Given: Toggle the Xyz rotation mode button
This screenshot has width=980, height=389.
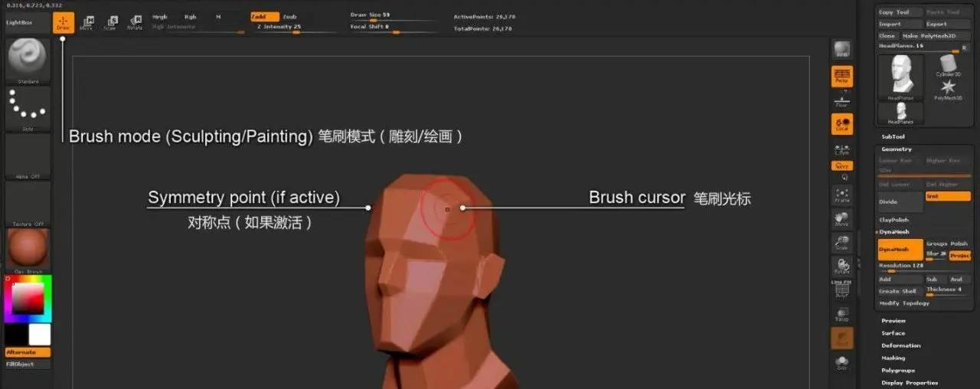Looking at the screenshot, I should click(842, 166).
